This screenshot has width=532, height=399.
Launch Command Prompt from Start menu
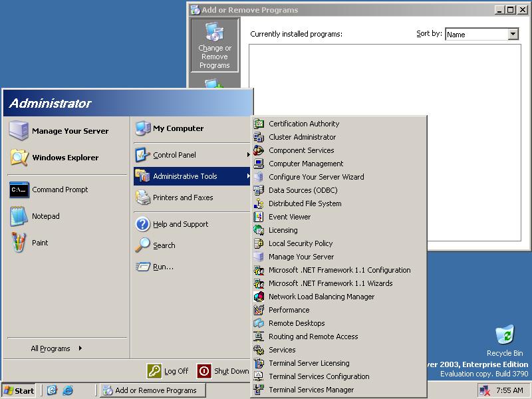[67, 190]
